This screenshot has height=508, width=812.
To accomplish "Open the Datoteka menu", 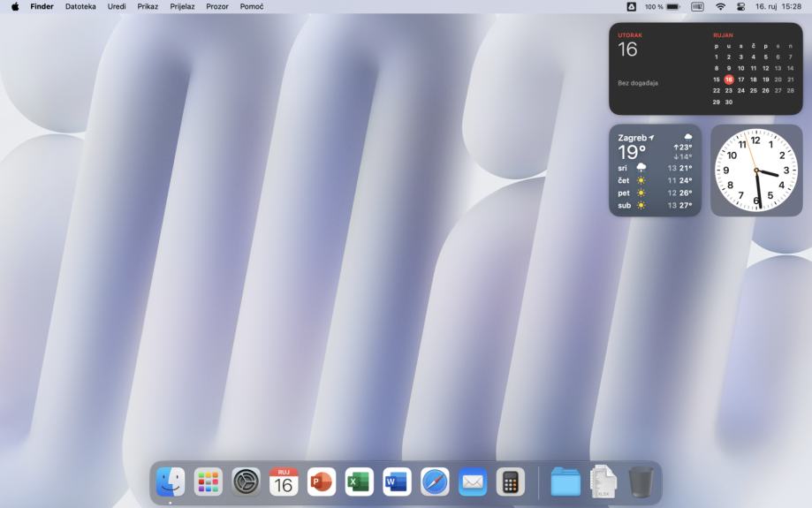I will pyautogui.click(x=80, y=6).
